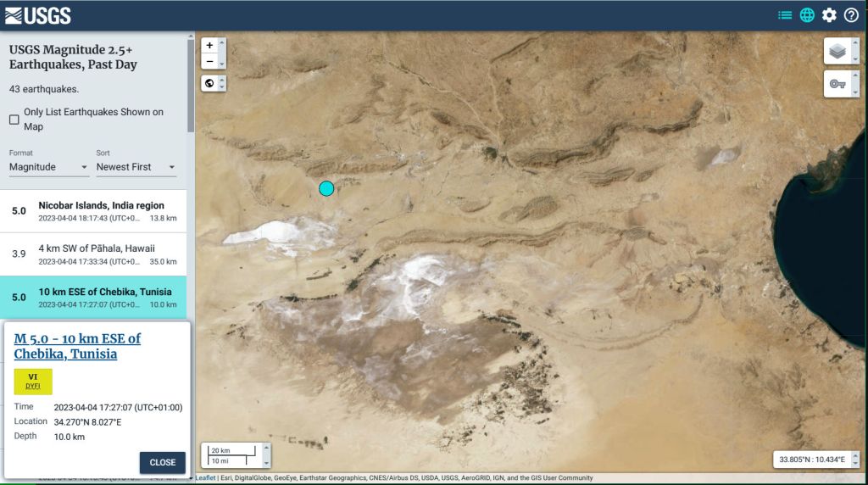Select the globe map view icon
Image resolution: width=868 pixels, height=485 pixels.
[807, 15]
